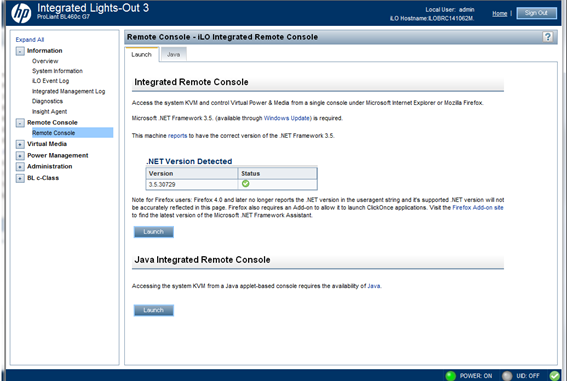Launch the Java Integrated Remote Console

[154, 310]
